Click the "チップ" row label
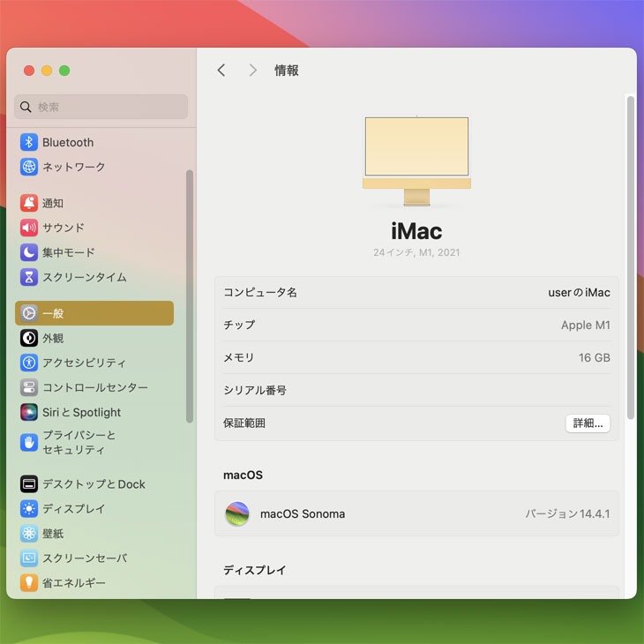 (x=239, y=325)
